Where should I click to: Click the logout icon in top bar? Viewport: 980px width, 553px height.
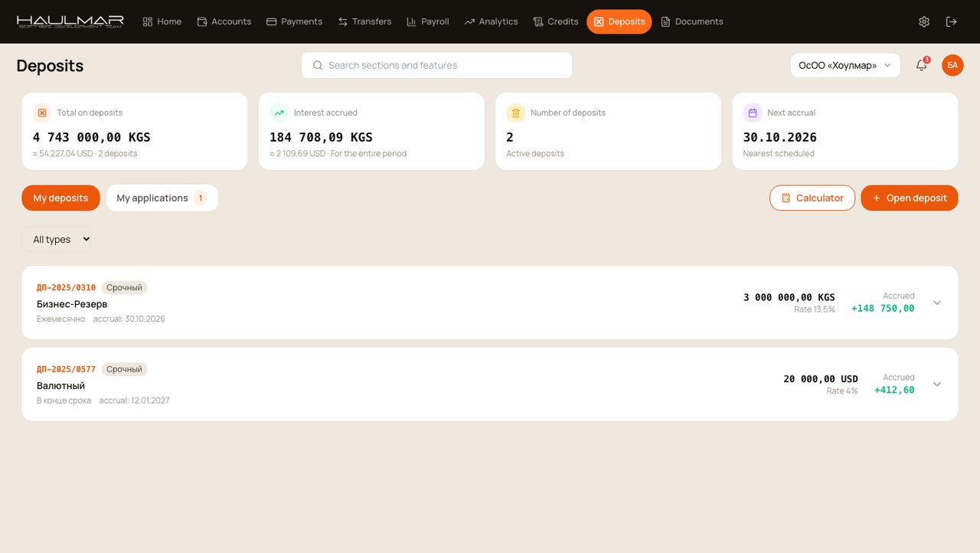[952, 21]
